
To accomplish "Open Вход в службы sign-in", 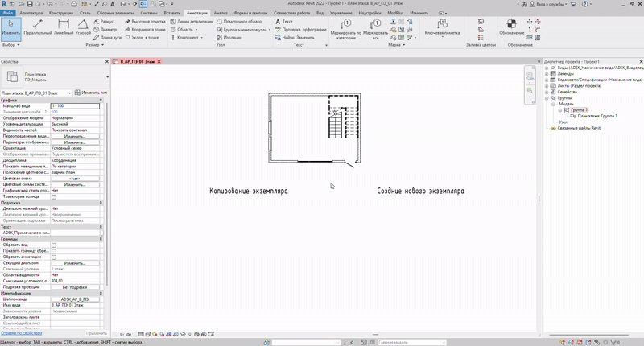I will click(x=547, y=4).
